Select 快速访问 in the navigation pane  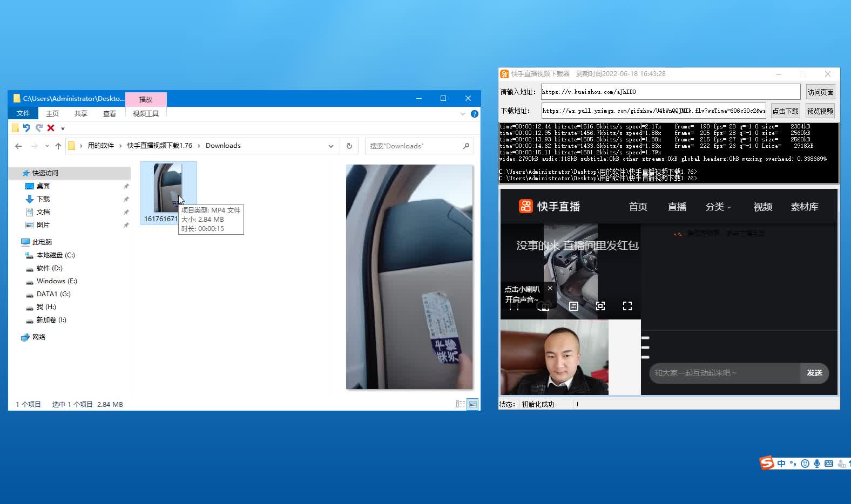point(45,173)
